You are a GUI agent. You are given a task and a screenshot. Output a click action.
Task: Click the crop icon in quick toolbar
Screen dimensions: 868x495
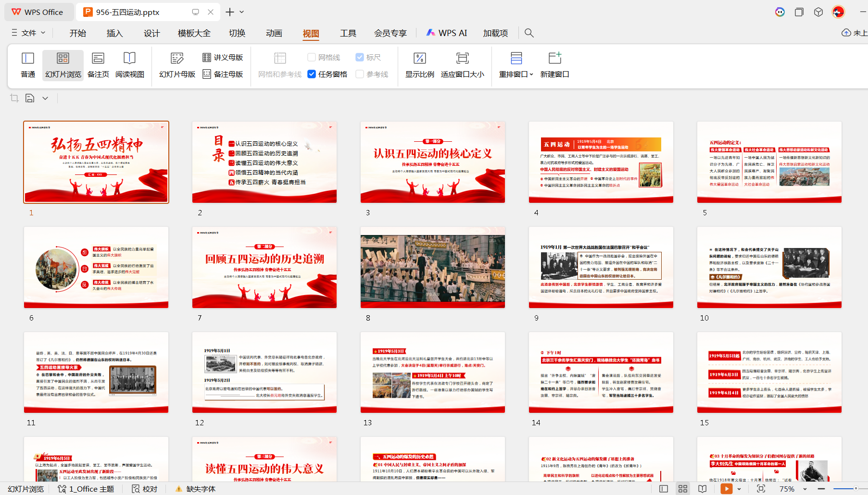14,98
